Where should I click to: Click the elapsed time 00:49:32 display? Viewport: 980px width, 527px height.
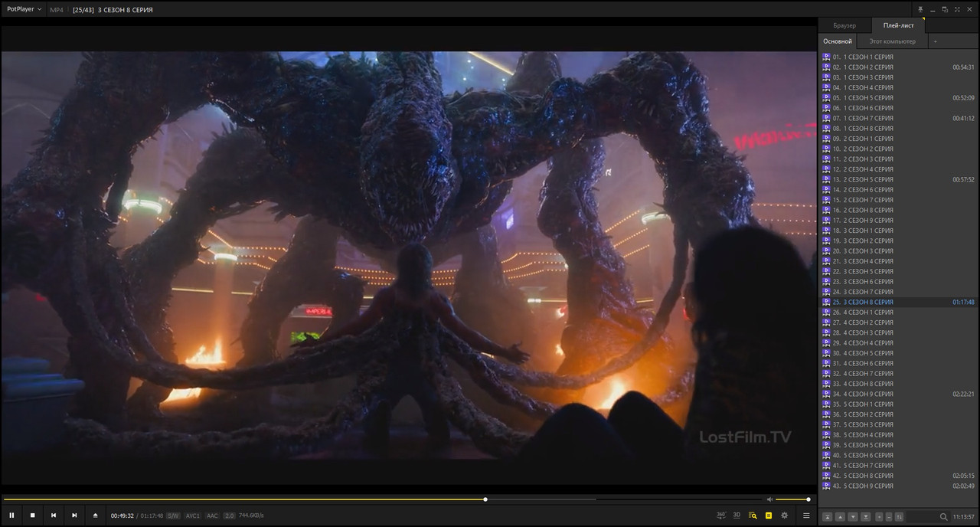click(x=122, y=516)
